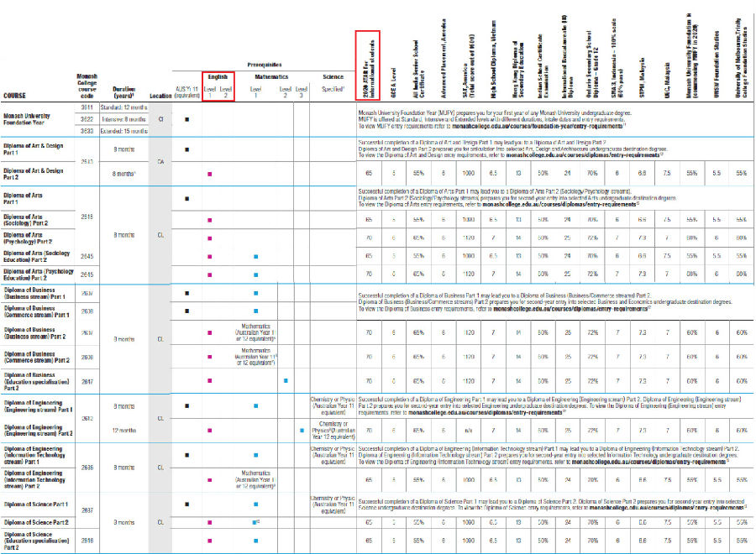
Task: Click the Prerequisites group heading
Action: (265, 65)
